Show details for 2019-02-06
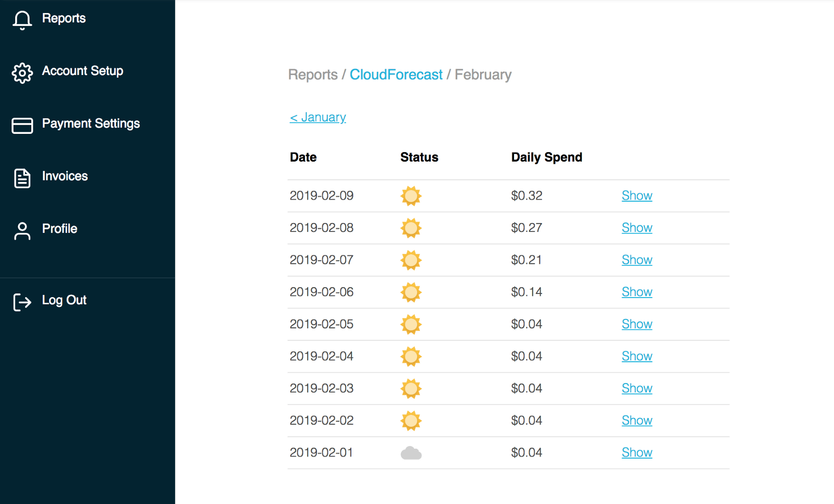The height and width of the screenshot is (504, 834). (x=636, y=292)
